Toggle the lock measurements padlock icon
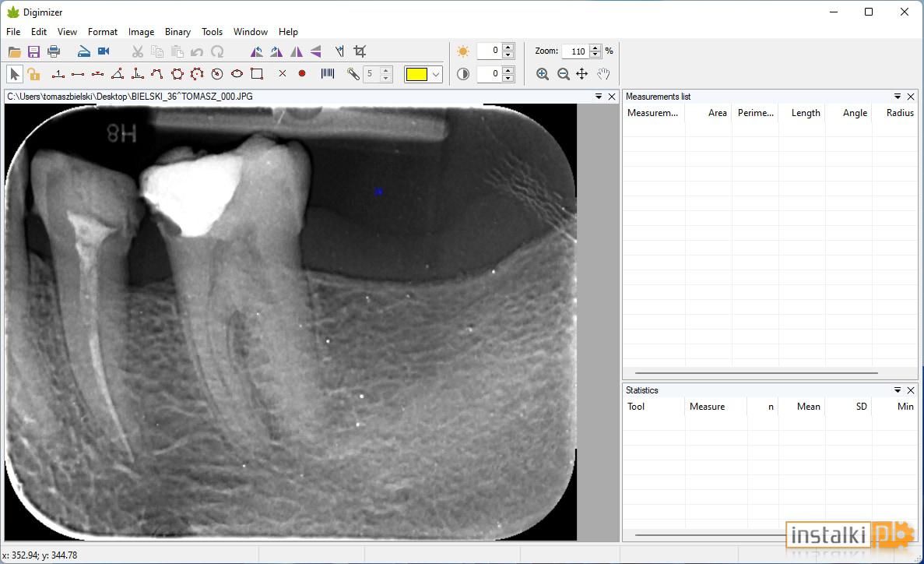Screen dimensions: 924x564 pos(33,74)
